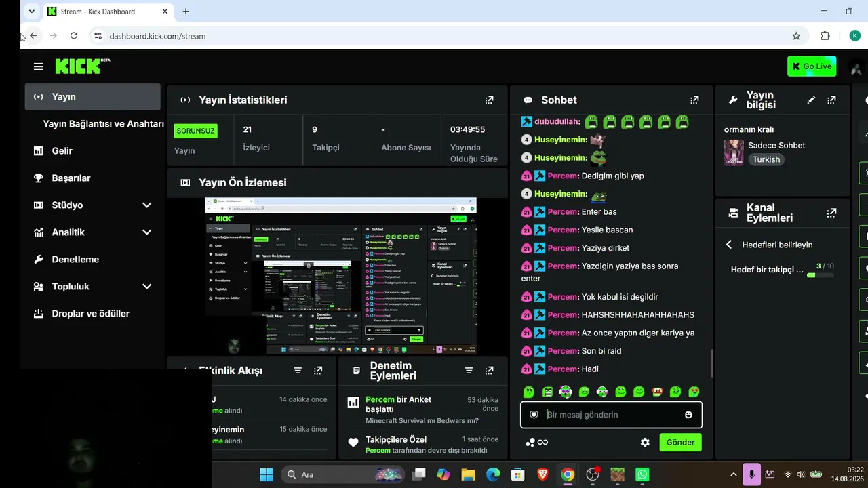Expand the Analitik sidebar section

pos(146,232)
